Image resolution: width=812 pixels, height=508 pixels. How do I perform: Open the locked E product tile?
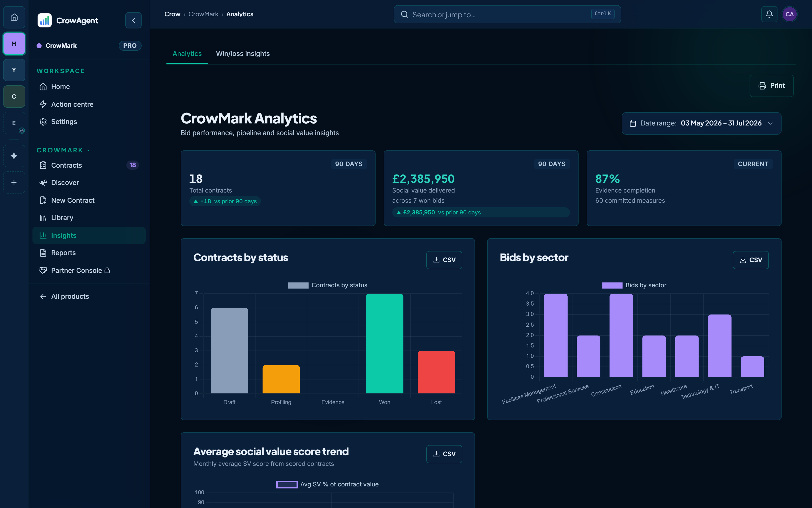(x=14, y=123)
